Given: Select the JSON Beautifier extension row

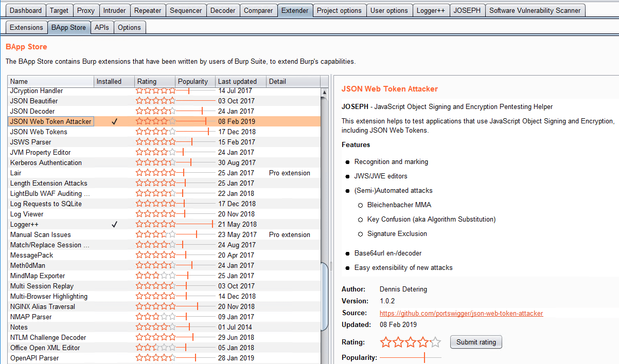Looking at the screenshot, I should 164,101.
